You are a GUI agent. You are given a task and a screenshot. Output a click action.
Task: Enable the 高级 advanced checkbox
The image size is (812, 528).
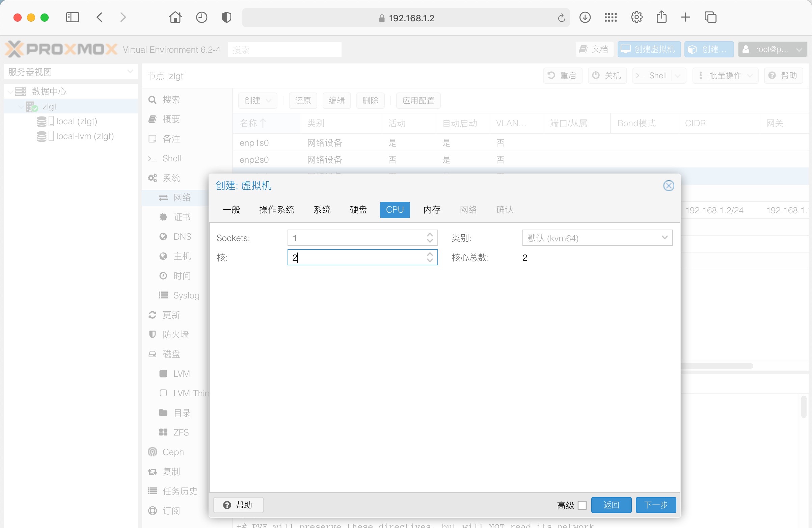click(x=582, y=505)
